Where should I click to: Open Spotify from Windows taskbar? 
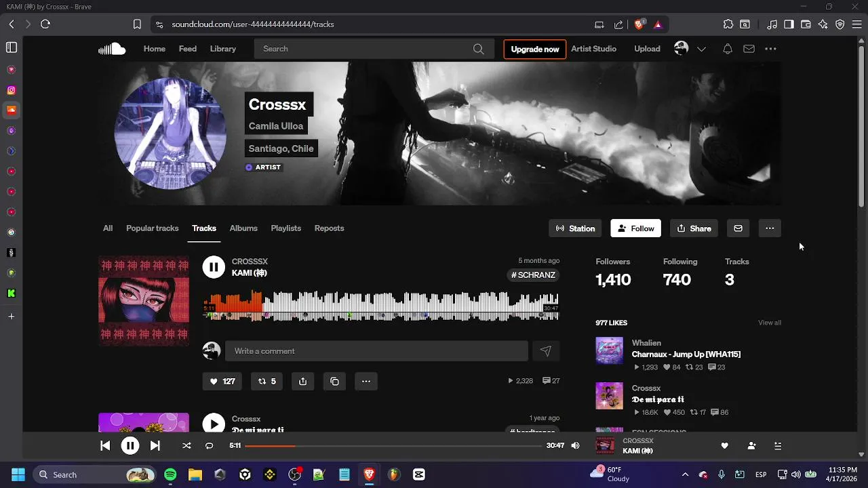coord(170,474)
